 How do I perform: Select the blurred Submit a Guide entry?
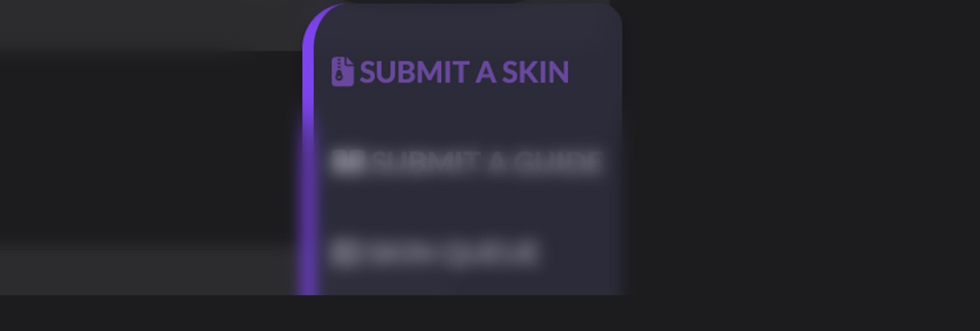click(467, 162)
